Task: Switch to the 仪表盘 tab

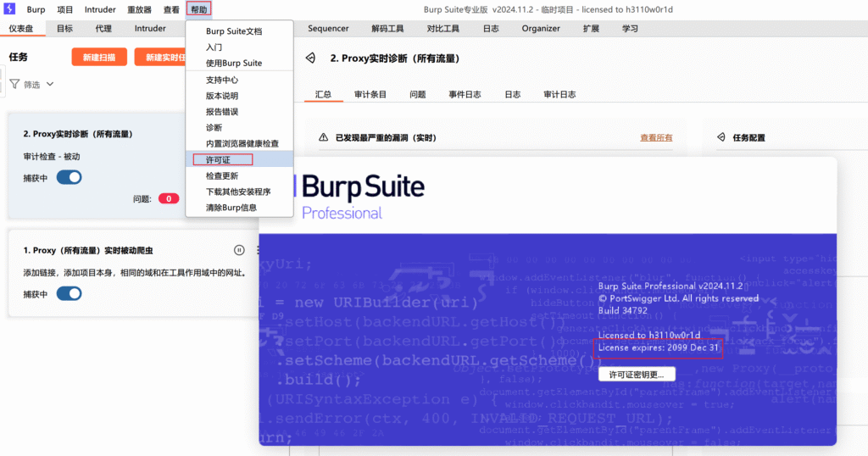Action: [x=21, y=28]
